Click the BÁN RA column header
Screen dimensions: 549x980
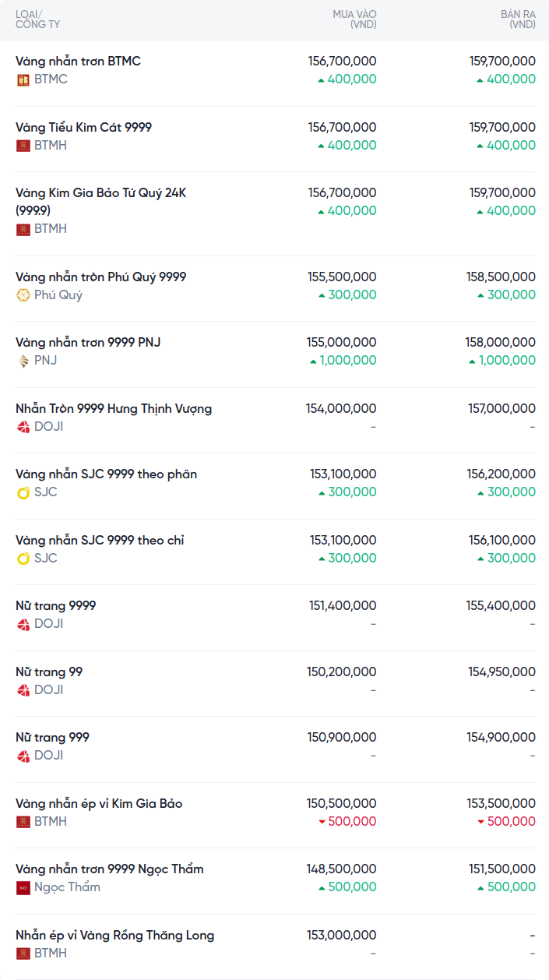pyautogui.click(x=517, y=19)
